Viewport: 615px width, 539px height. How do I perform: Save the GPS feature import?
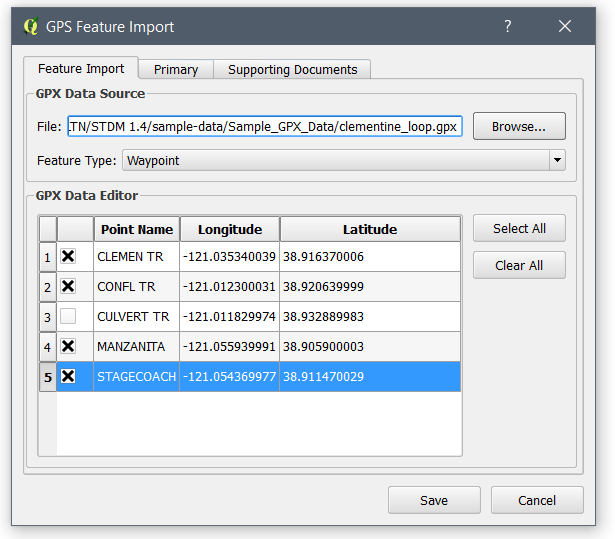click(x=434, y=500)
